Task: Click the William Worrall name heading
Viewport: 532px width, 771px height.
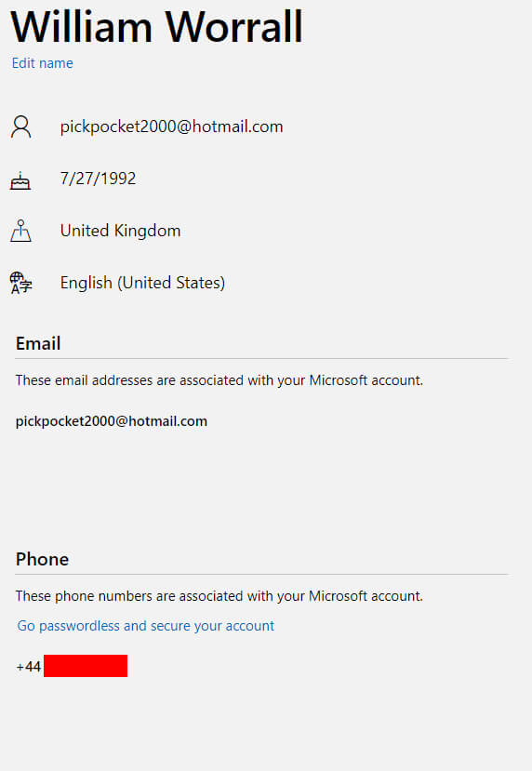Action: click(157, 27)
